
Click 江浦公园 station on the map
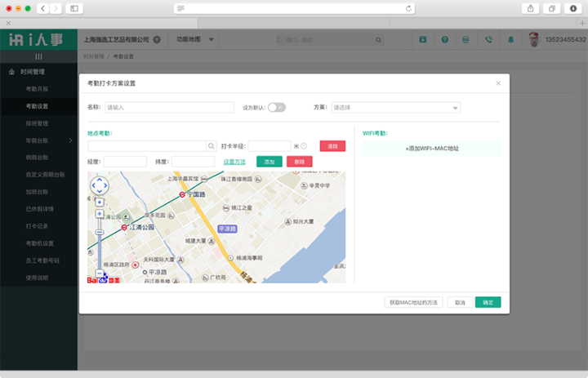(x=138, y=227)
